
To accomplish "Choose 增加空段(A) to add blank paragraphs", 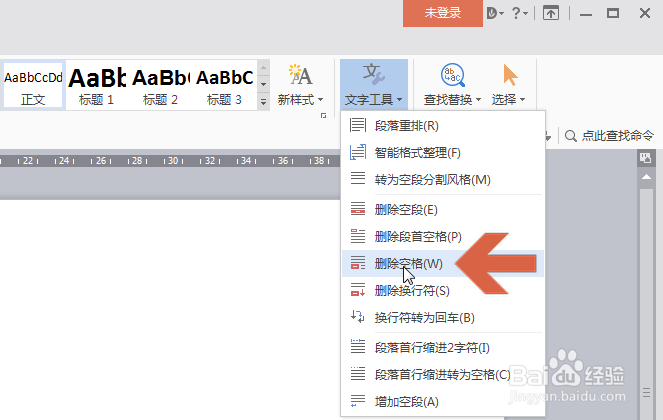I will coord(443,402).
